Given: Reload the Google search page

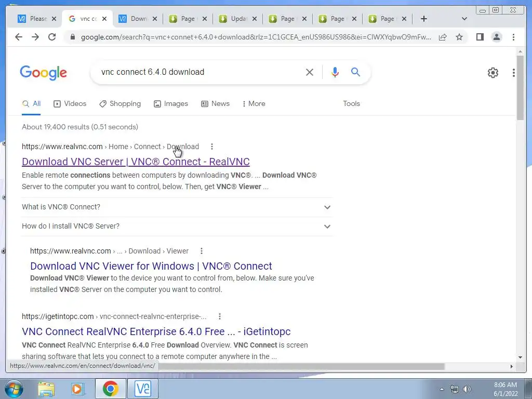Looking at the screenshot, I should coord(52,37).
